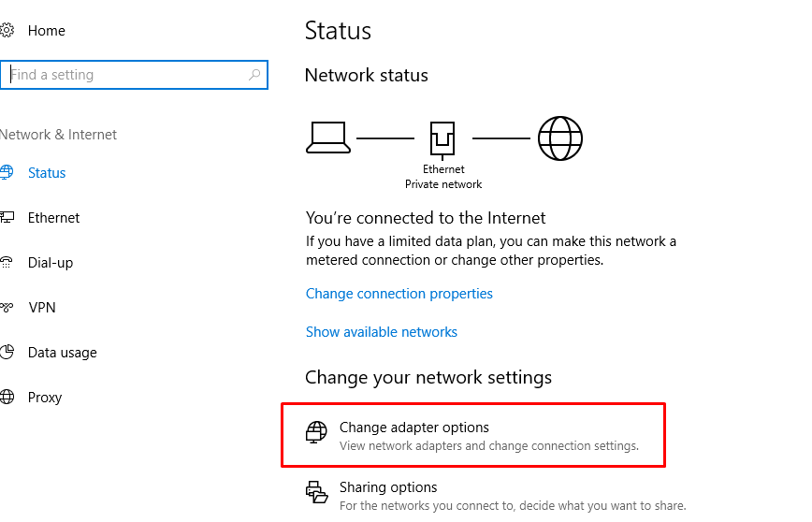The image size is (812, 522).
Task: Click the Data usage icon in sidebar
Action: tap(7, 353)
